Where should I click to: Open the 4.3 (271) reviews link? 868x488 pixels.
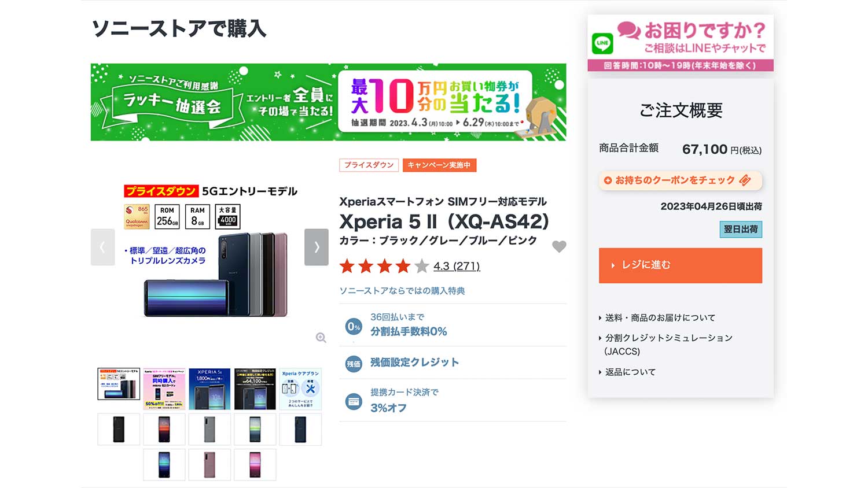(457, 266)
